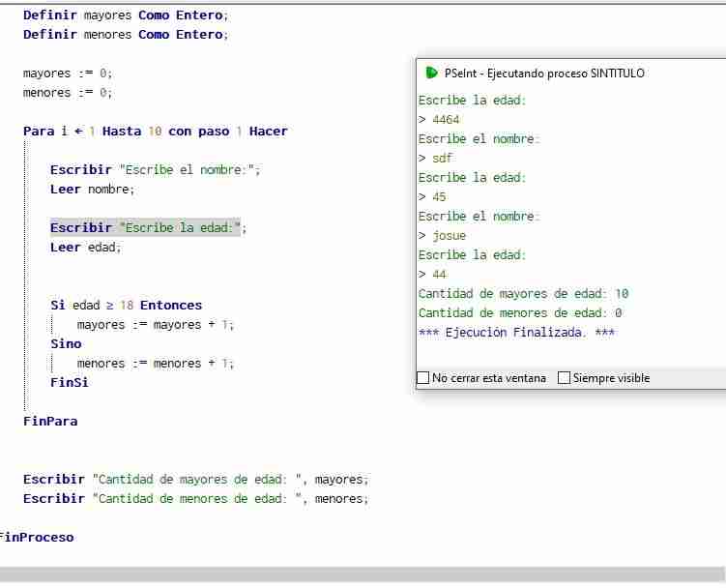Click console output 'Cantidad de mayores de edad: 10'
The height and width of the screenshot is (588, 726).
click(x=524, y=293)
